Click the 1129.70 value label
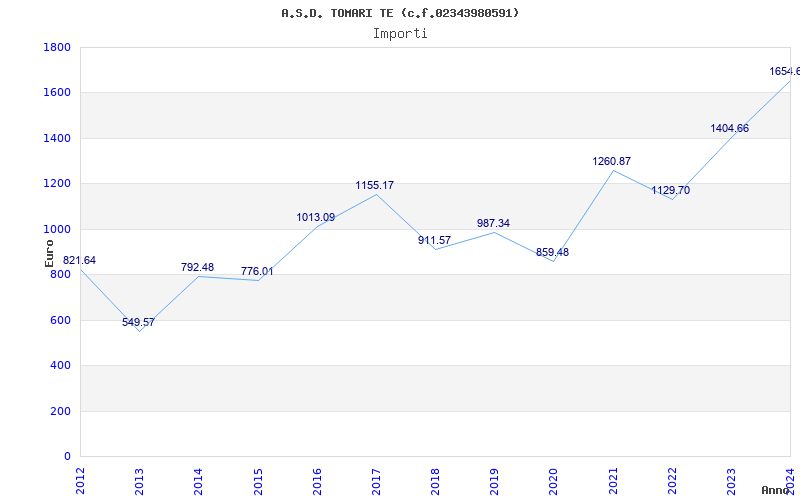This screenshot has height=500, width=800. [x=670, y=191]
